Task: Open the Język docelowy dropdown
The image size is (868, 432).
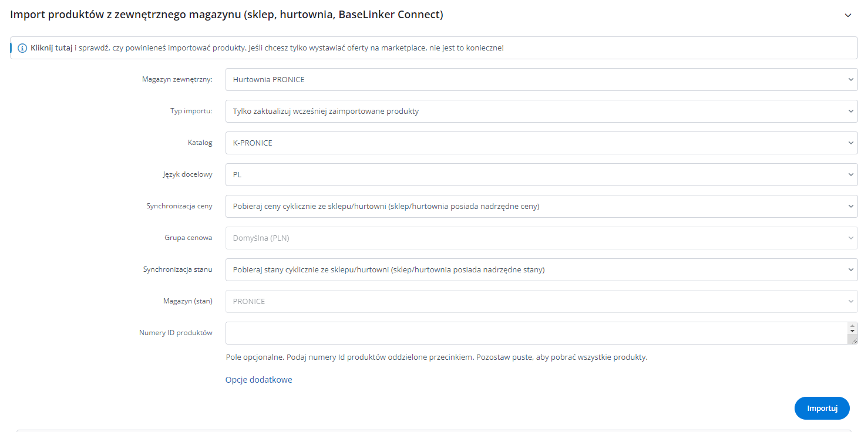Action: click(540, 175)
